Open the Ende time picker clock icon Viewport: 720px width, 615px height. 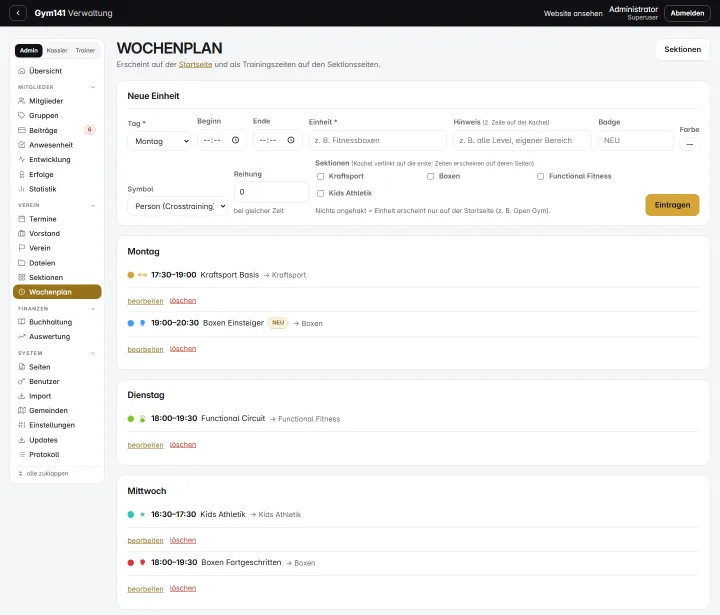pos(291,140)
